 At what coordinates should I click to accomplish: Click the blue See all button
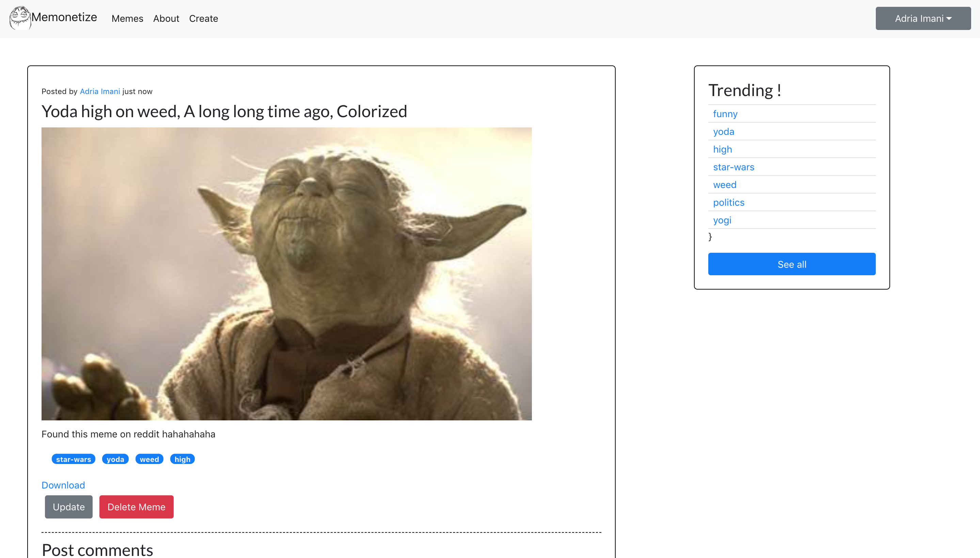[x=792, y=264]
